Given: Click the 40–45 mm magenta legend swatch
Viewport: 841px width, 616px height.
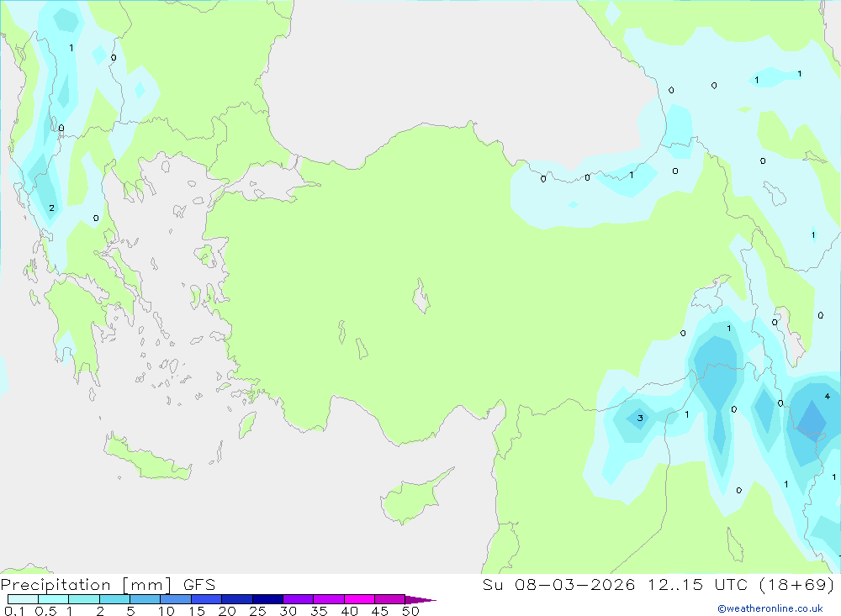Looking at the screenshot, I should coord(359,599).
